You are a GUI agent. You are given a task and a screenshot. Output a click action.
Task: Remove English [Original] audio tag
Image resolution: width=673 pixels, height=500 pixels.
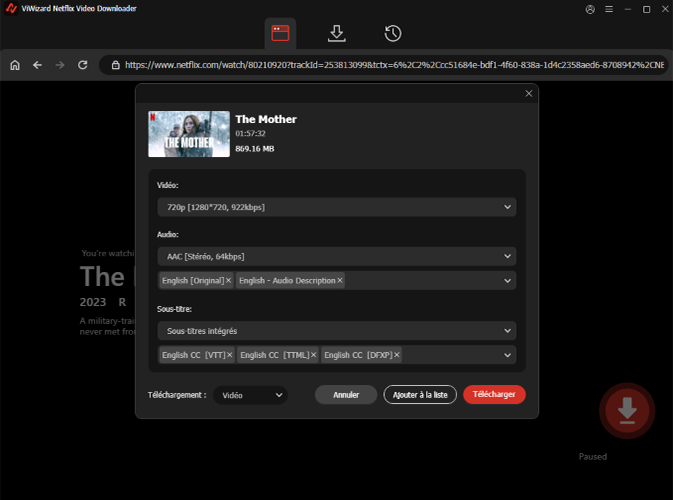pyautogui.click(x=228, y=281)
